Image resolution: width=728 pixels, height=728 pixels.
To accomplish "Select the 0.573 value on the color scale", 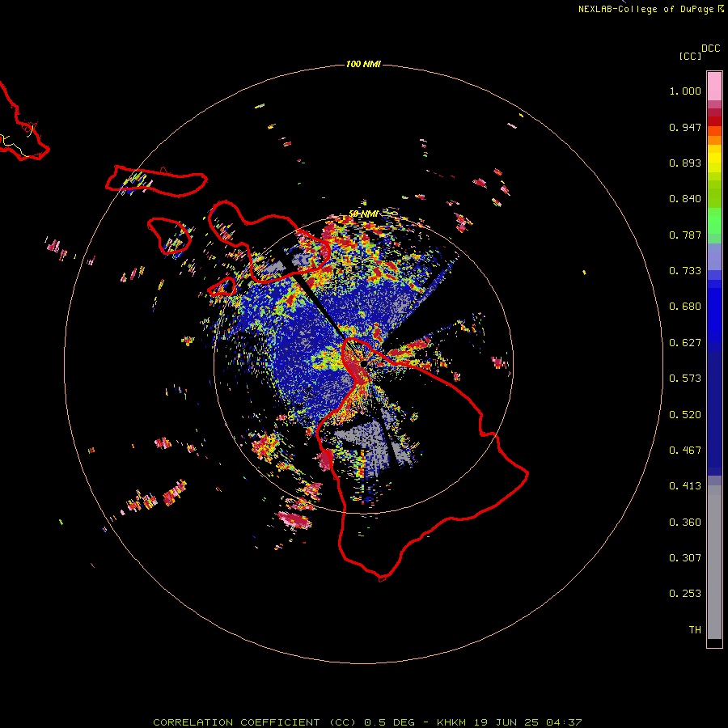I will click(685, 379).
